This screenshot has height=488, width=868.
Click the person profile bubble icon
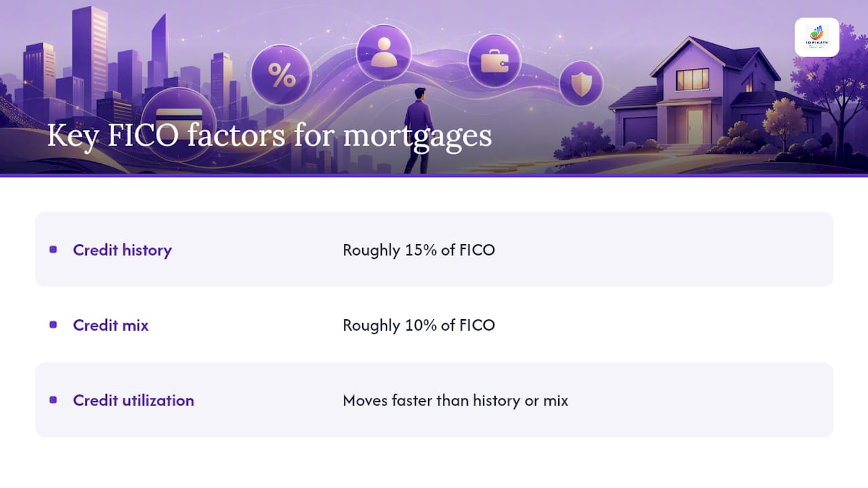coord(384,52)
